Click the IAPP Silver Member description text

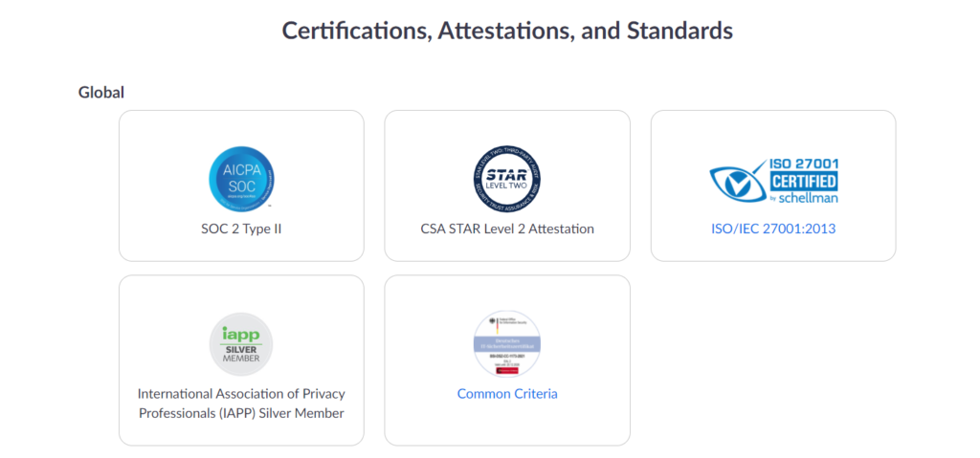pyautogui.click(x=241, y=403)
